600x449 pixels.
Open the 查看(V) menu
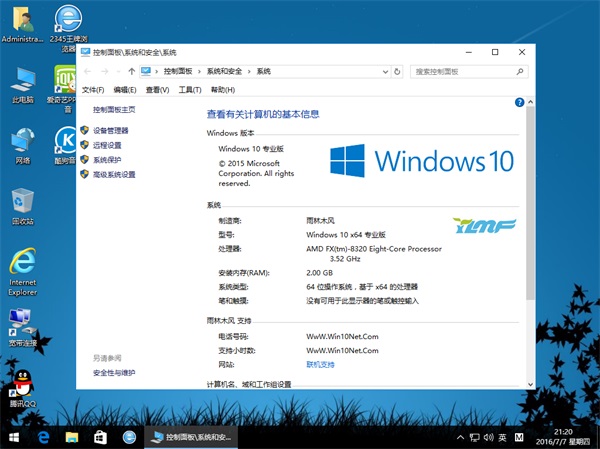tap(157, 90)
